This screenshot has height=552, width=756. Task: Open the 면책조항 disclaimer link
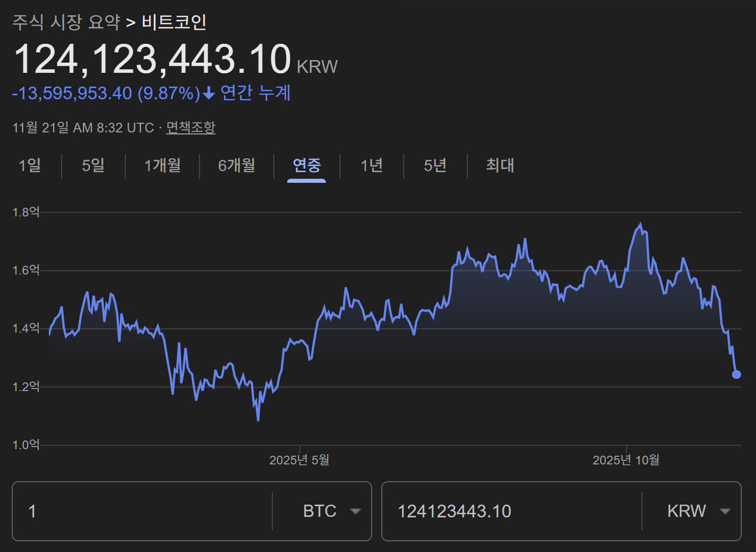[x=191, y=127]
